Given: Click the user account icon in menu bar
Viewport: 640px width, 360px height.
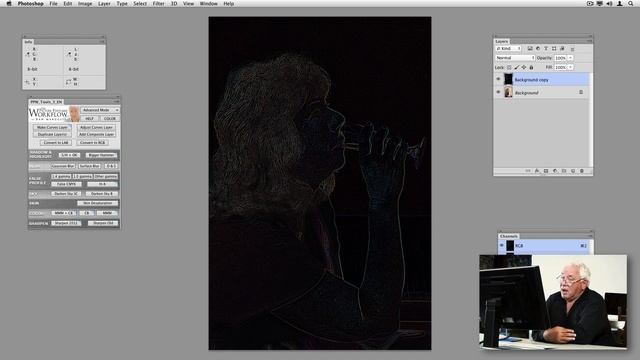Looking at the screenshot, I should [620, 4].
